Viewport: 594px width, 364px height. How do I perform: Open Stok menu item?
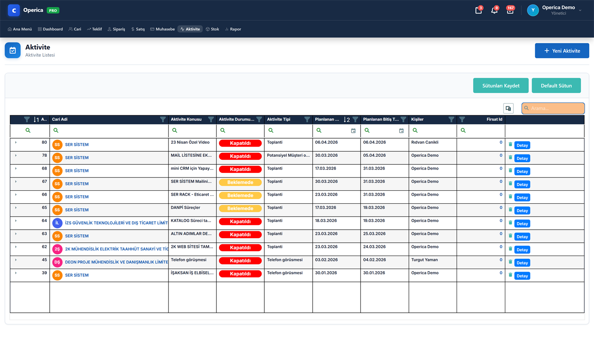tap(212, 29)
